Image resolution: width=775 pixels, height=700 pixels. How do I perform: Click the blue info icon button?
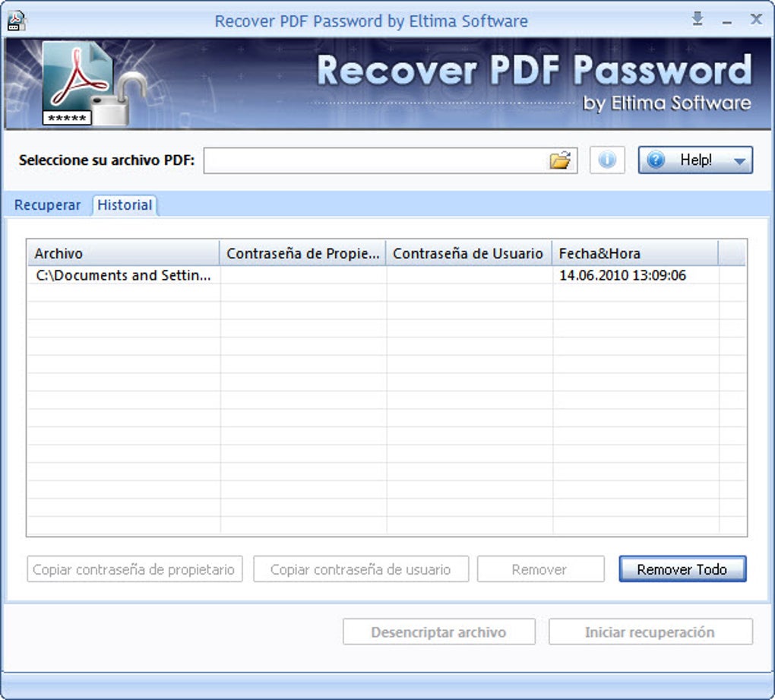[607, 160]
